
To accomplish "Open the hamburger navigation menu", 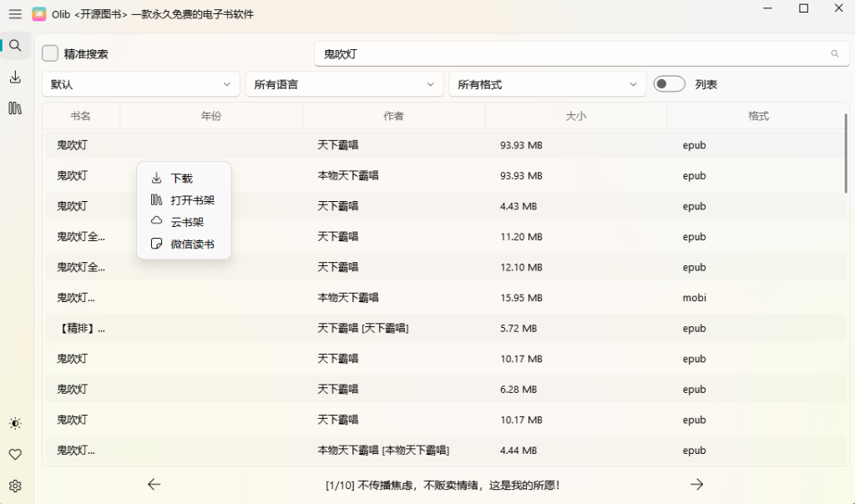I will pos(15,14).
